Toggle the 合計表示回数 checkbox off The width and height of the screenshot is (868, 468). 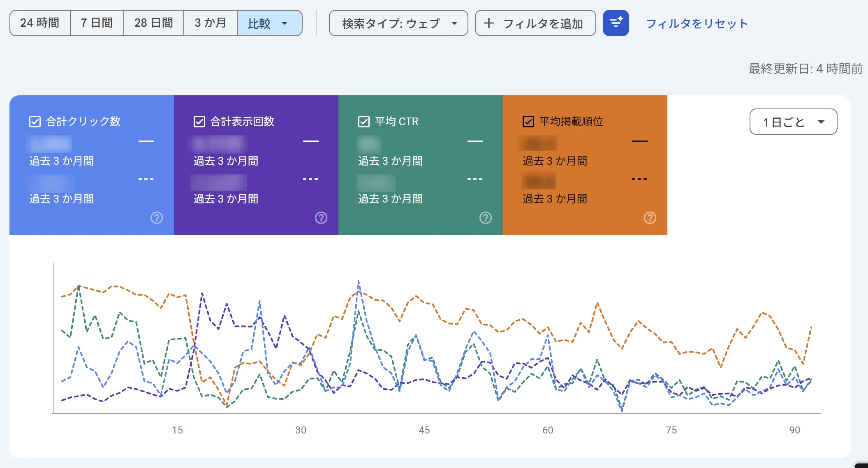pyautogui.click(x=199, y=121)
